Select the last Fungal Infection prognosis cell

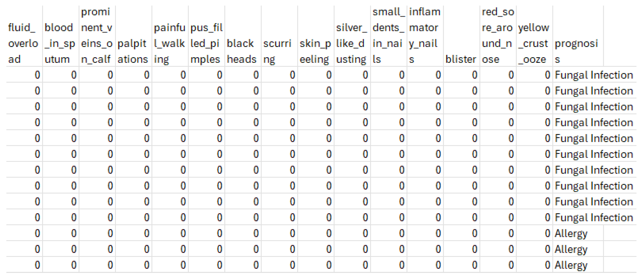point(594,217)
